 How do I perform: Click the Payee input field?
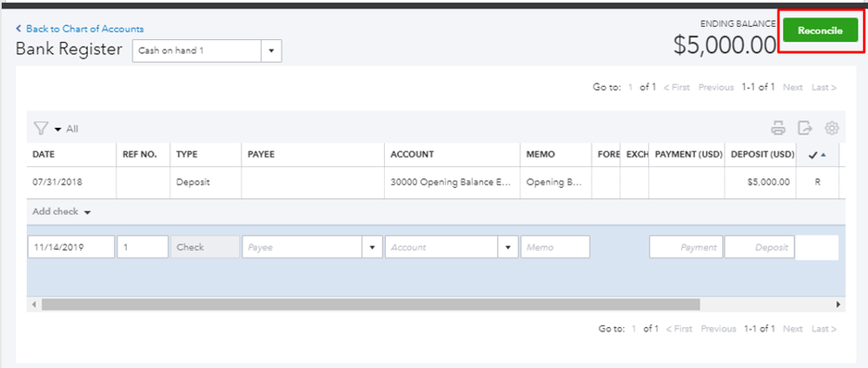(301, 247)
